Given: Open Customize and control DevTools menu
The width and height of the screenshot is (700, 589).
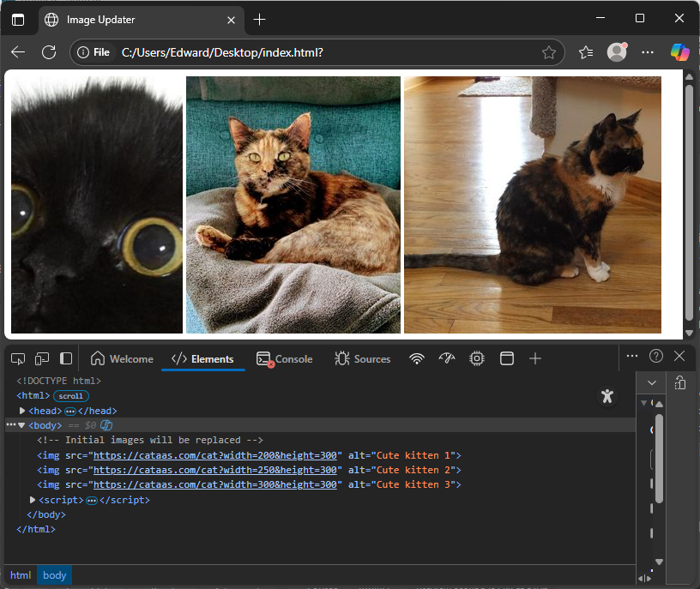Looking at the screenshot, I should (x=632, y=356).
